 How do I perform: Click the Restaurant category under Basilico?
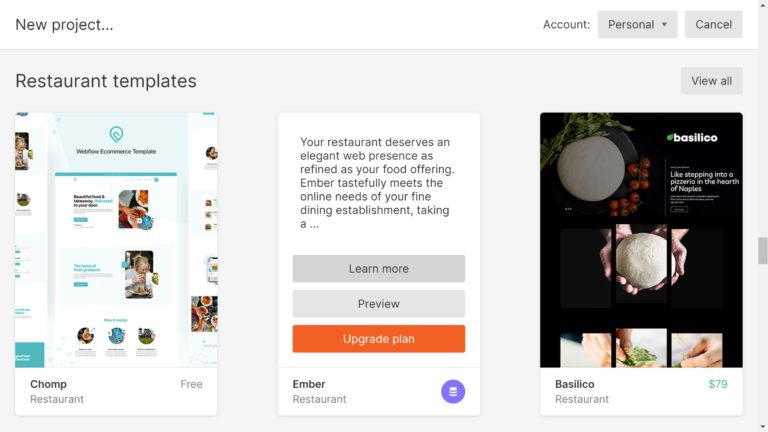tap(582, 399)
